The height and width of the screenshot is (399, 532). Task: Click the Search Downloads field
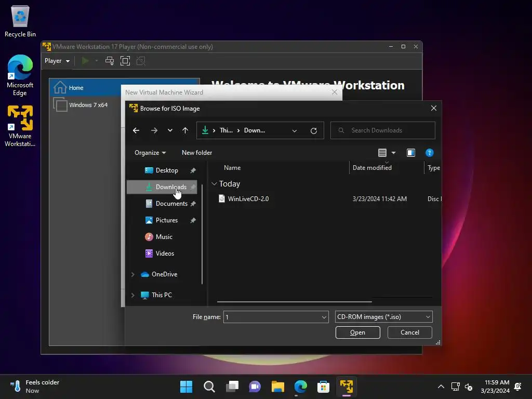pyautogui.click(x=383, y=130)
